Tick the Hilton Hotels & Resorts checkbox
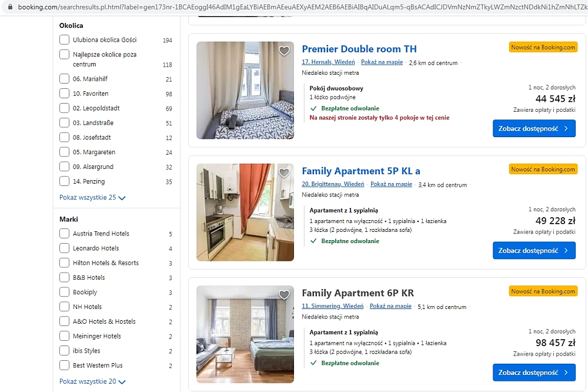588x392 pixels. pyautogui.click(x=64, y=263)
